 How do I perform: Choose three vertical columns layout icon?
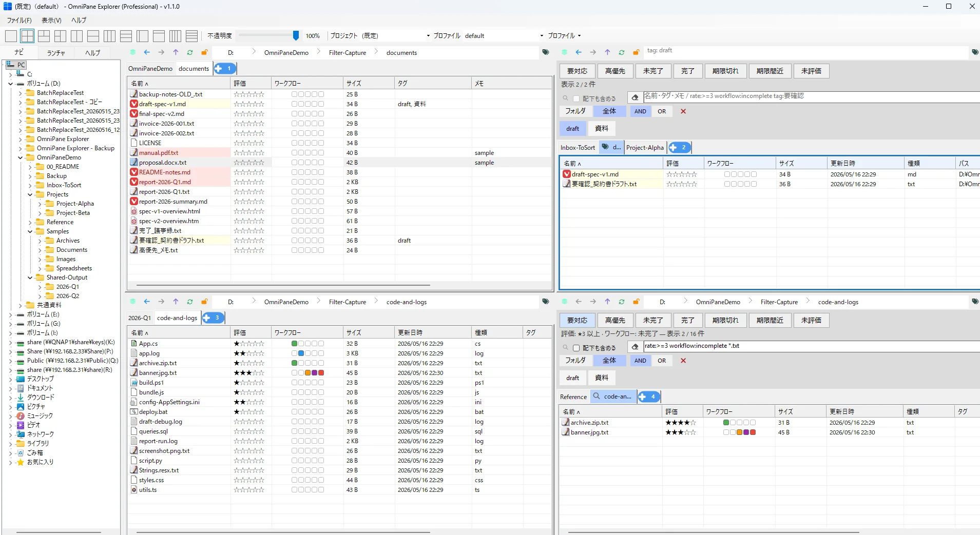tap(109, 36)
